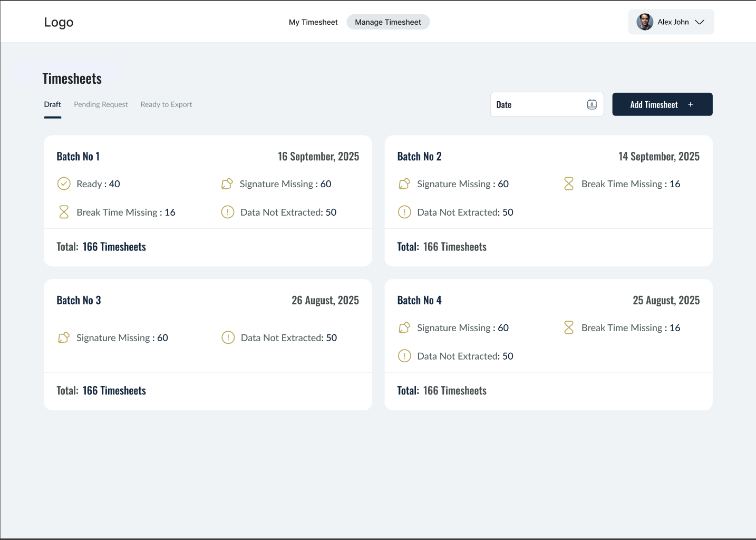The height and width of the screenshot is (540, 756).
Task: Click the Logo to go home
Action: (x=59, y=22)
